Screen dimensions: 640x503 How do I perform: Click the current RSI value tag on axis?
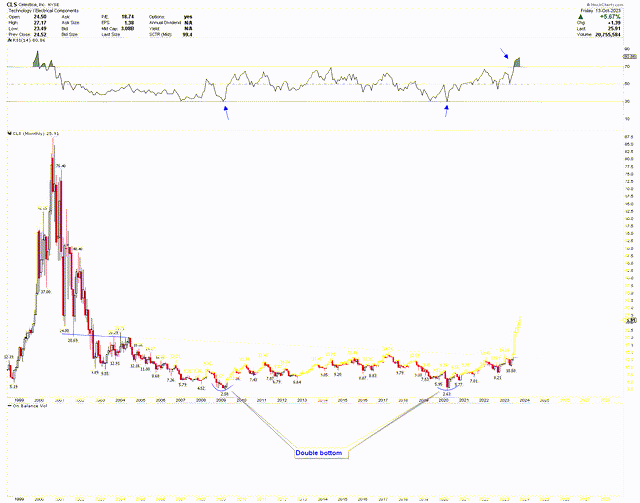630,56
